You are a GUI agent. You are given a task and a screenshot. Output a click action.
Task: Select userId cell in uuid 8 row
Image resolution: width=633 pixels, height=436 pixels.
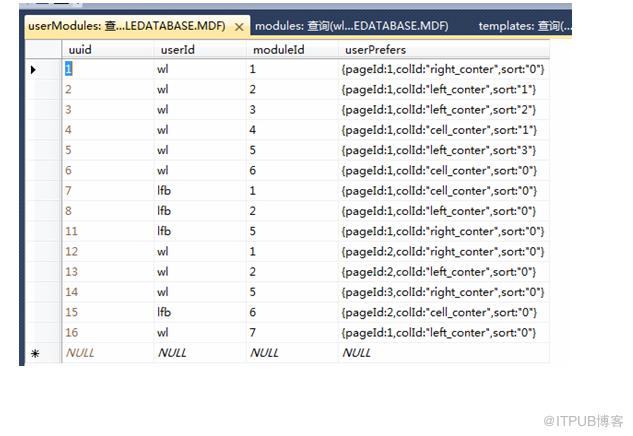click(200, 211)
